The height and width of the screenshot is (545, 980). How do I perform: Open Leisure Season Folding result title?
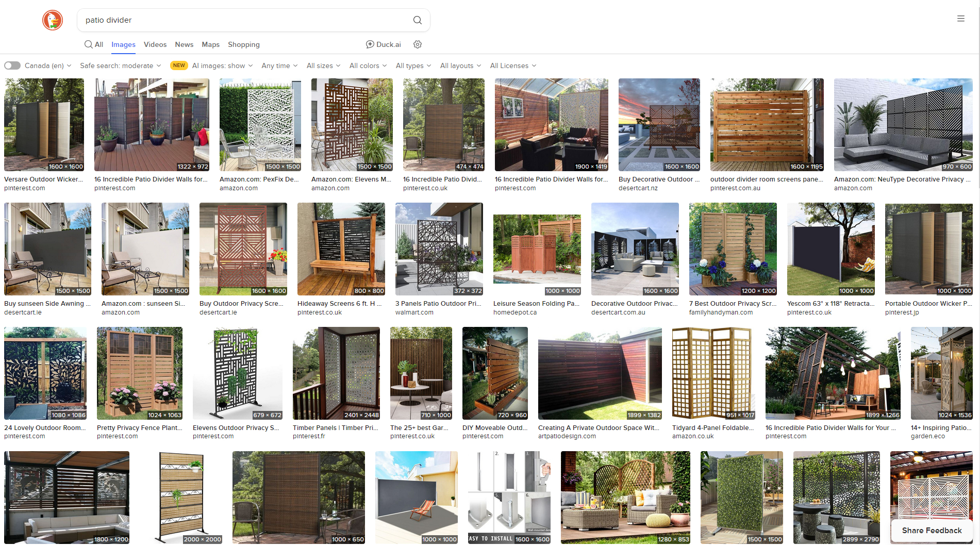coord(537,304)
